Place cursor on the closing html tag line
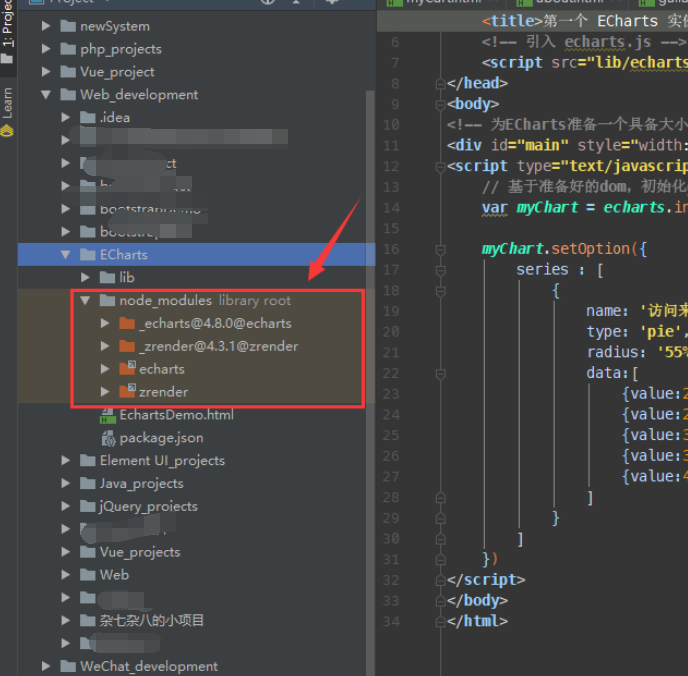The width and height of the screenshot is (688, 676). 477,621
